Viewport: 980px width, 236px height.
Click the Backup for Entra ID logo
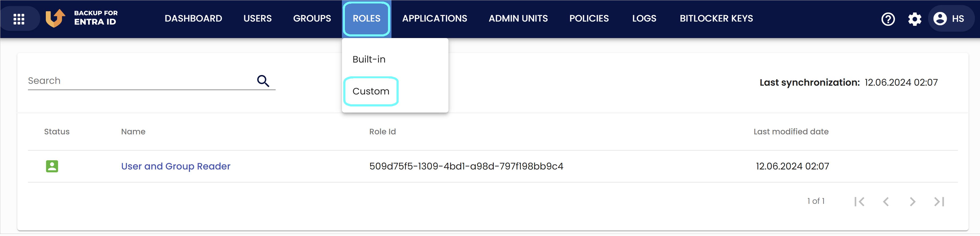click(81, 18)
